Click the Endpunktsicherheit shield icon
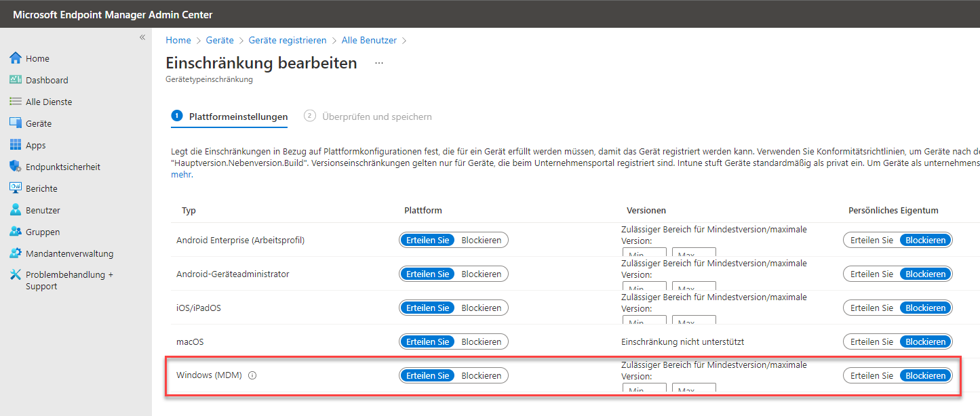 [16, 167]
